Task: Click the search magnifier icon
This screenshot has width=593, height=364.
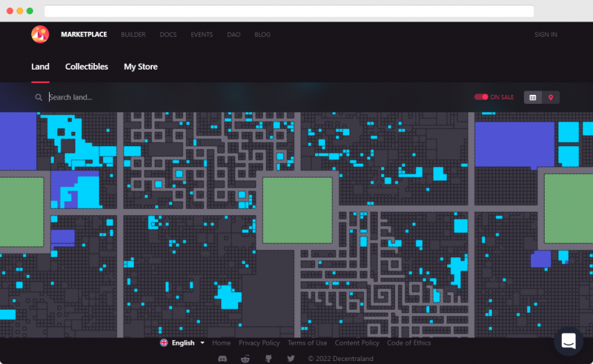Action: (39, 97)
